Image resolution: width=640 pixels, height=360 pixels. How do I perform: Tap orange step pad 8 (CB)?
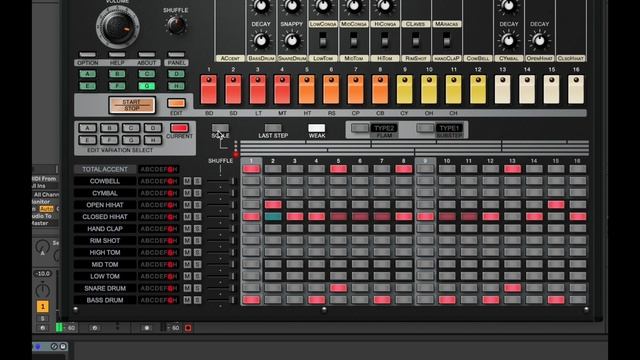(x=380, y=89)
